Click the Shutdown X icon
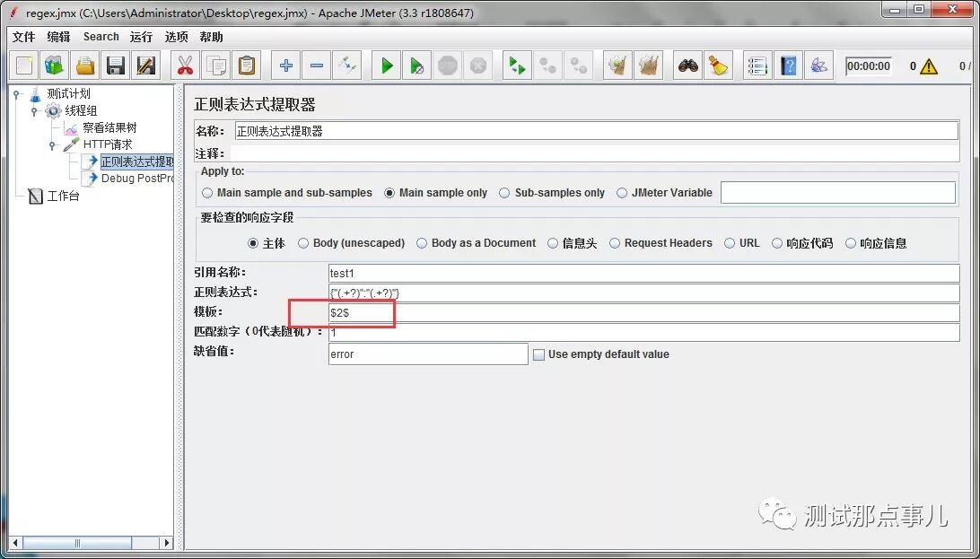980x559 pixels. point(478,66)
